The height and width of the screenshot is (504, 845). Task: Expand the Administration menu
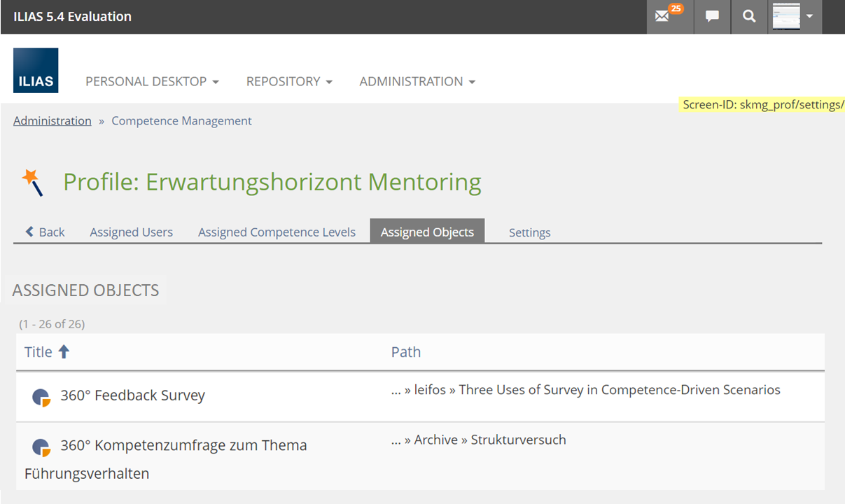(417, 81)
